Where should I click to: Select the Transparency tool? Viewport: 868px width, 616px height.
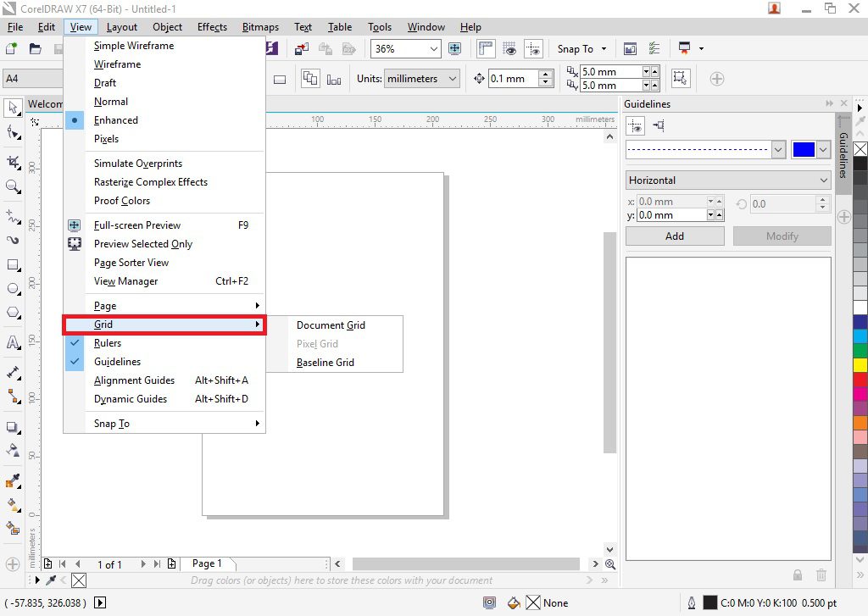coord(13,451)
